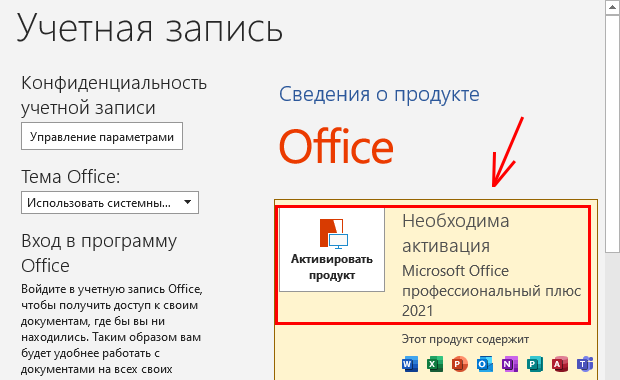
Task: Click the Конфиденциальность учетной записи heading
Action: pyautogui.click(x=114, y=95)
